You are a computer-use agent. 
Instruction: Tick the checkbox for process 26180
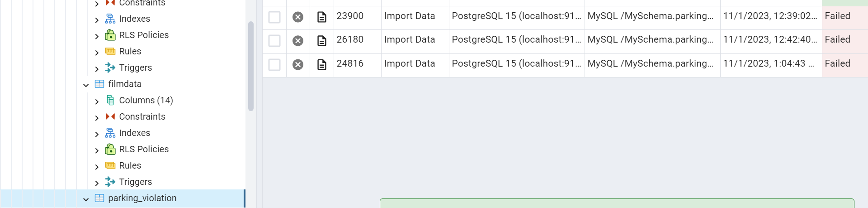click(274, 41)
